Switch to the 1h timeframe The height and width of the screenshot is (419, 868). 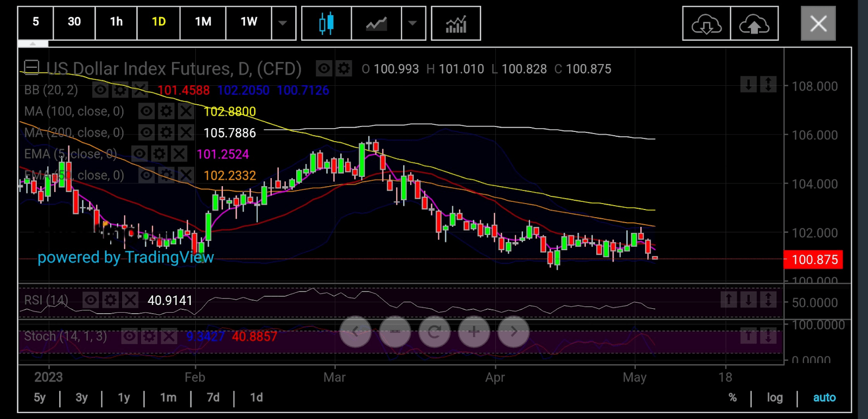point(116,23)
